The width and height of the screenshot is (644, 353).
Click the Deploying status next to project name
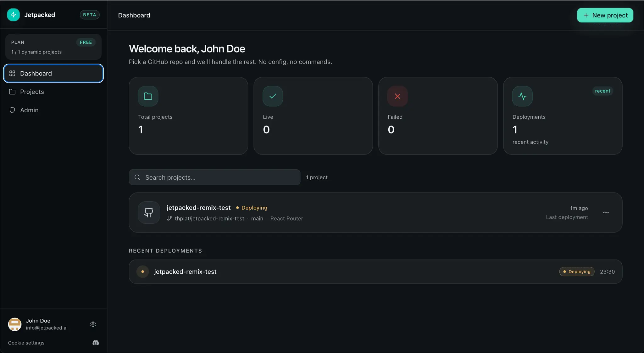point(252,208)
